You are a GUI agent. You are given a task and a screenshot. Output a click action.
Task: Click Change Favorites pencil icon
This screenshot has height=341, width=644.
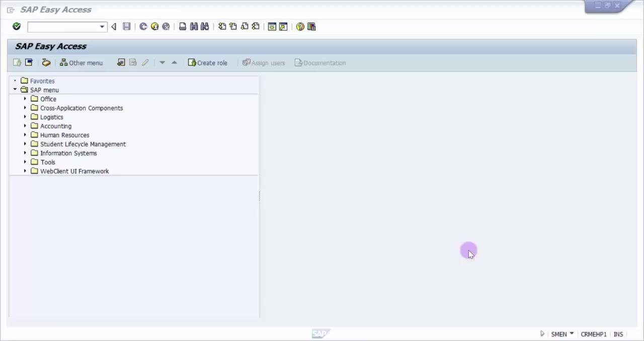[145, 62]
